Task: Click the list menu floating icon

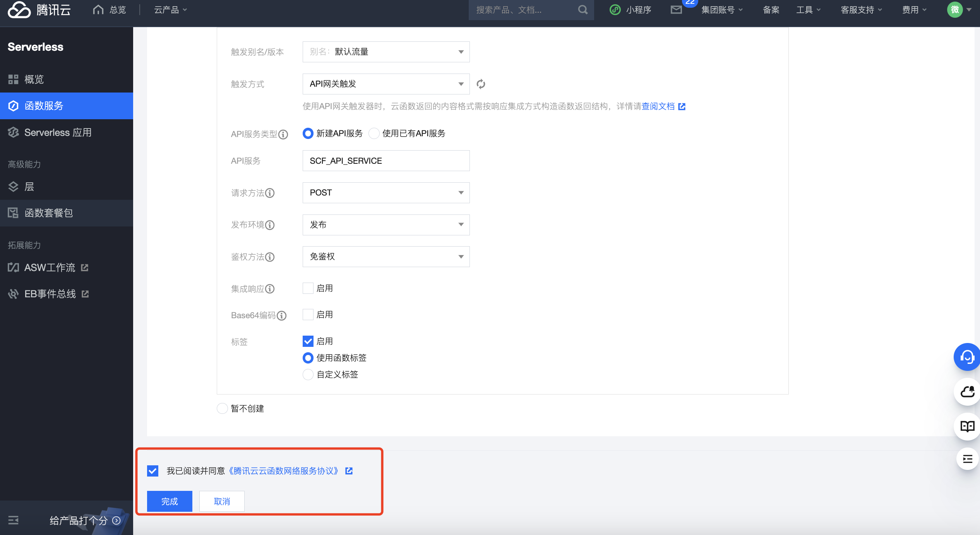Action: (967, 459)
